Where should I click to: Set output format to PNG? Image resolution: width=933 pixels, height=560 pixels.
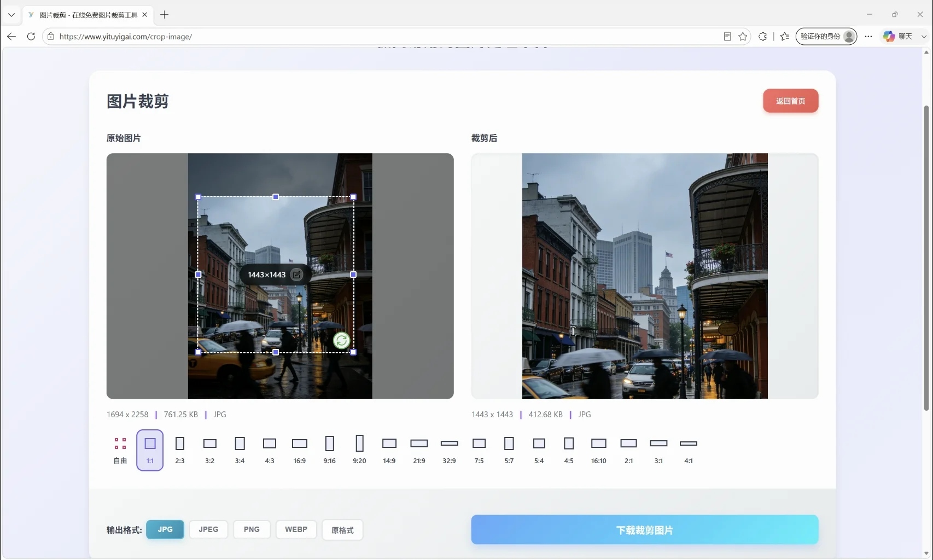point(252,529)
